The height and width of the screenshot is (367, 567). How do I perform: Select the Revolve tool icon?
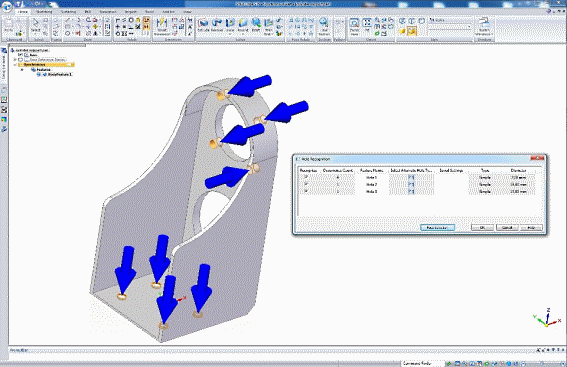point(217,26)
